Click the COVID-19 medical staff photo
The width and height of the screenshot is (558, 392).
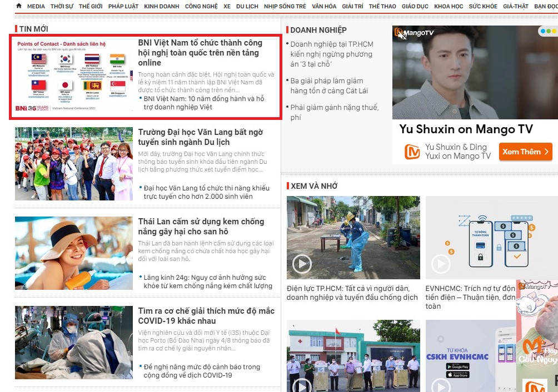(x=74, y=343)
